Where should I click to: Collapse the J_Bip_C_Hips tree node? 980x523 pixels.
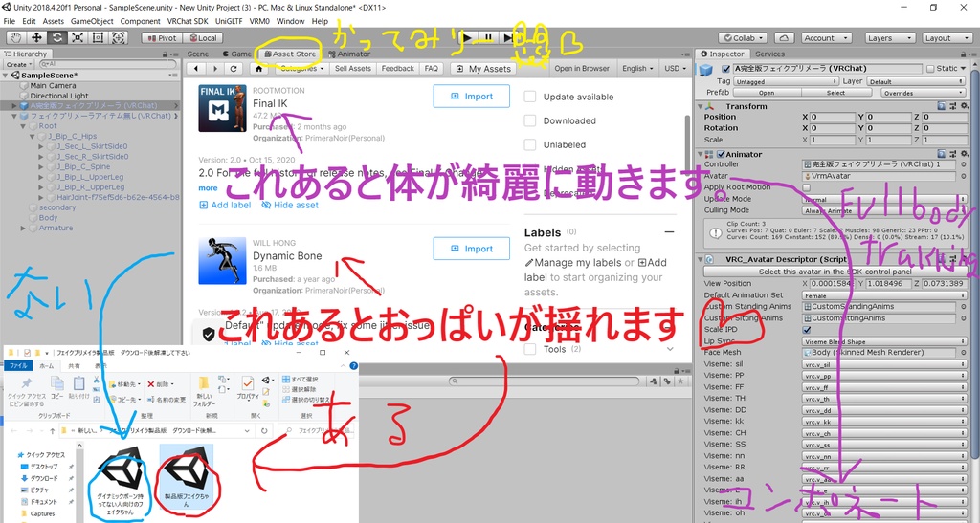32,136
